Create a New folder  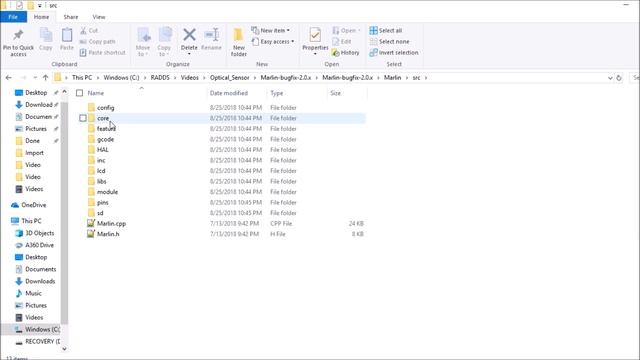(239, 42)
